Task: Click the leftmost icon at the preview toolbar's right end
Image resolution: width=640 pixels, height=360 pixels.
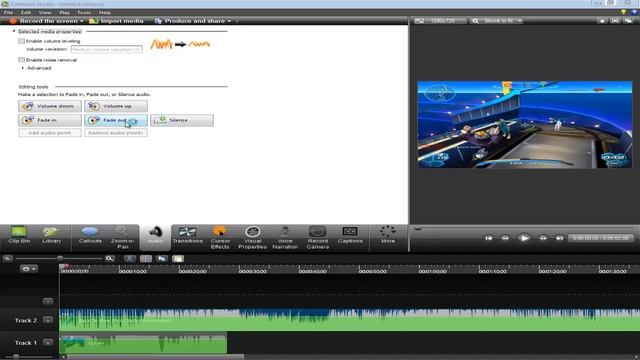Action: (602, 21)
